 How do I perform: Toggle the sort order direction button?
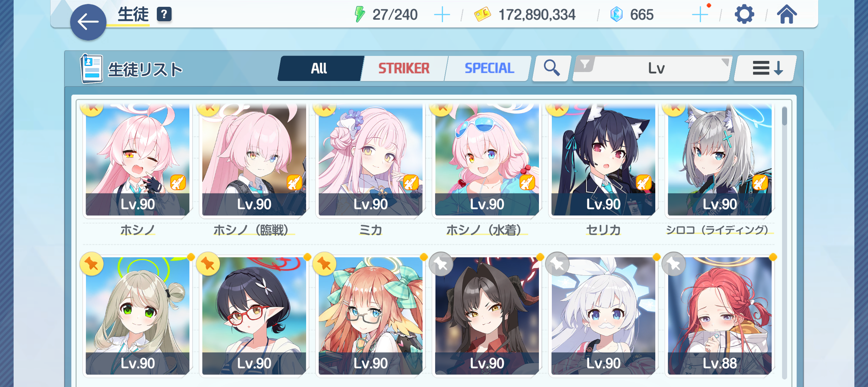[x=765, y=68]
